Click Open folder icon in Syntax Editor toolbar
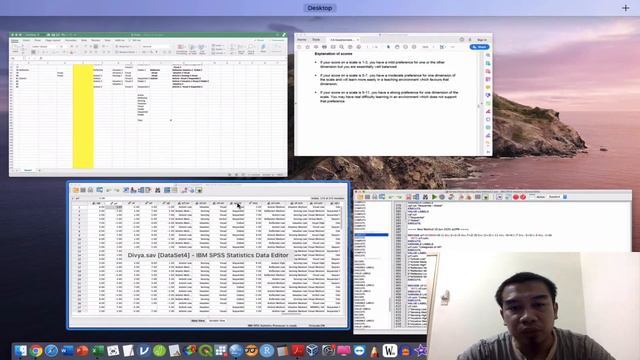 [x=360, y=197]
